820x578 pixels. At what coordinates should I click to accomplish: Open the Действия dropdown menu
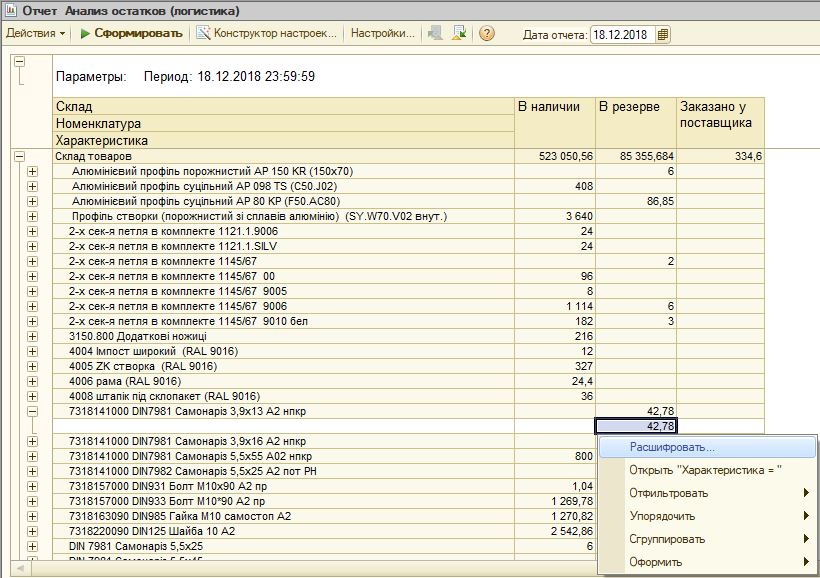pos(35,34)
